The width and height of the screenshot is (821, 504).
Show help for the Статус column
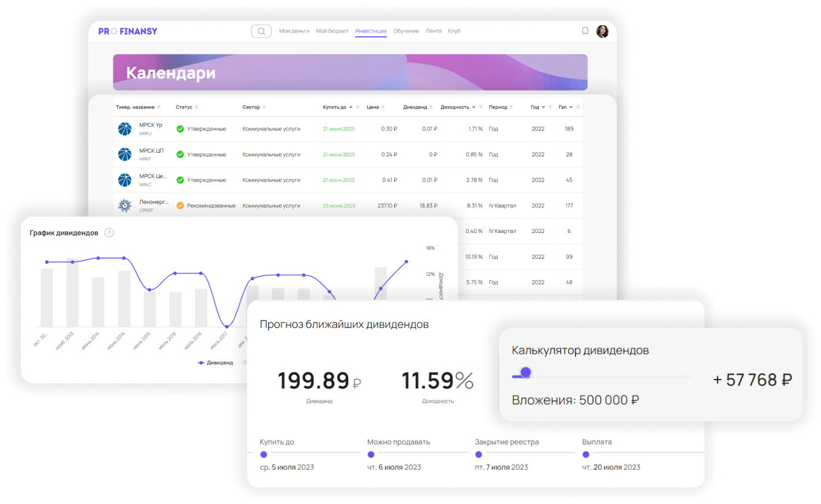[x=196, y=107]
